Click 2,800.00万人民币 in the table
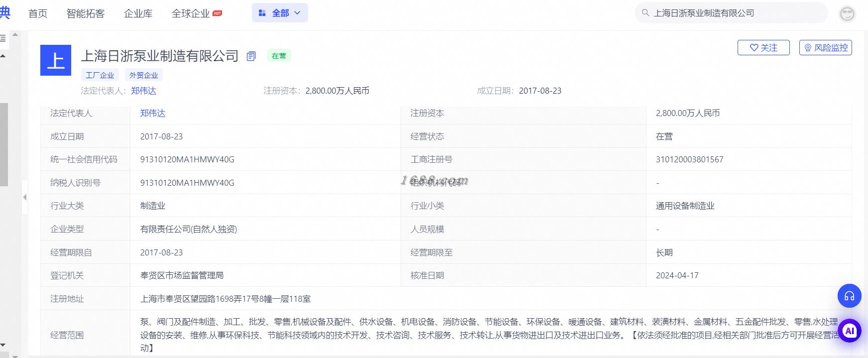This screenshot has width=868, height=358. [x=688, y=113]
